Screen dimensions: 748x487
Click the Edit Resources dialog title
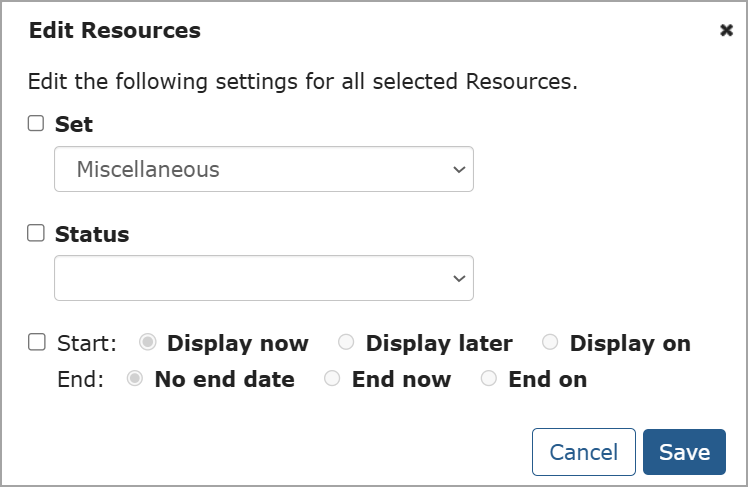pyautogui.click(x=114, y=31)
